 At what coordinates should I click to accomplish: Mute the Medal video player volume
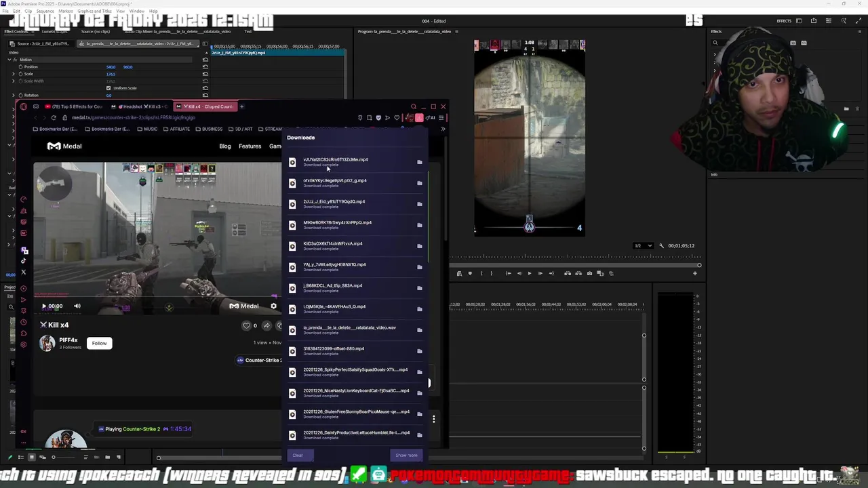(x=77, y=306)
